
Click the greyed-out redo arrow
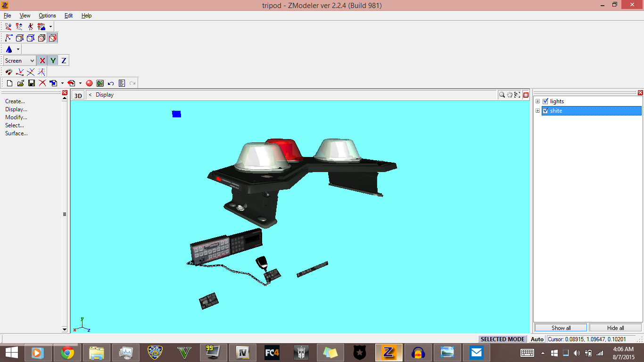tap(132, 83)
